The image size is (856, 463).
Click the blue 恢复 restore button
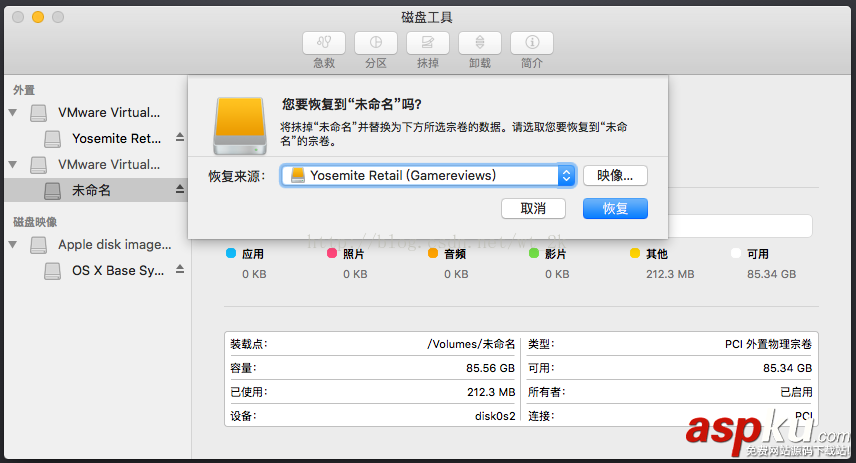[615, 209]
